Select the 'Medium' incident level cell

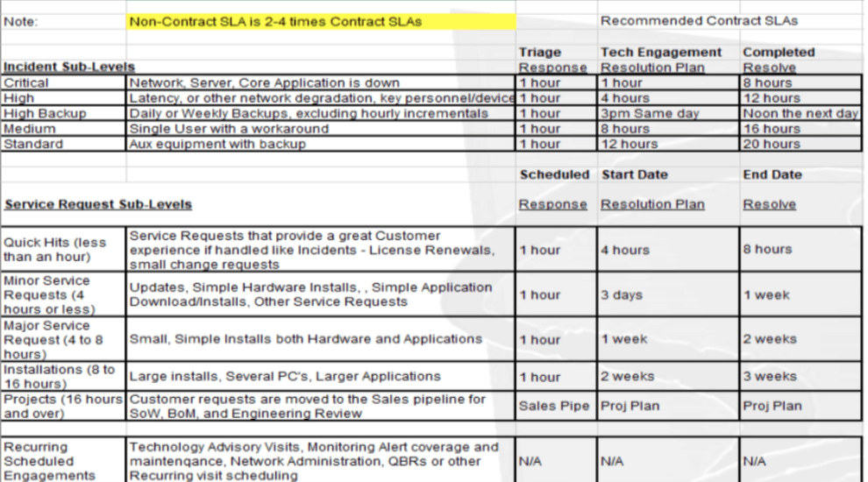(64, 128)
